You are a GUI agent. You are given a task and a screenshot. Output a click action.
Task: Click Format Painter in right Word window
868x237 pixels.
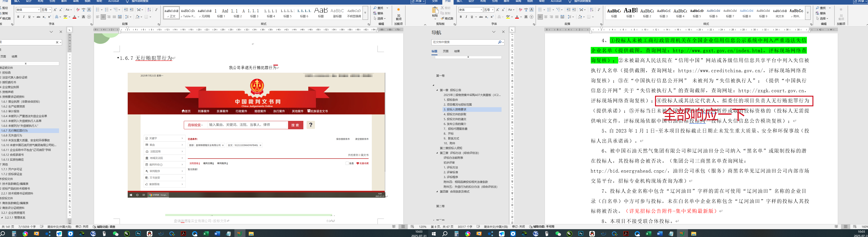click(447, 18)
